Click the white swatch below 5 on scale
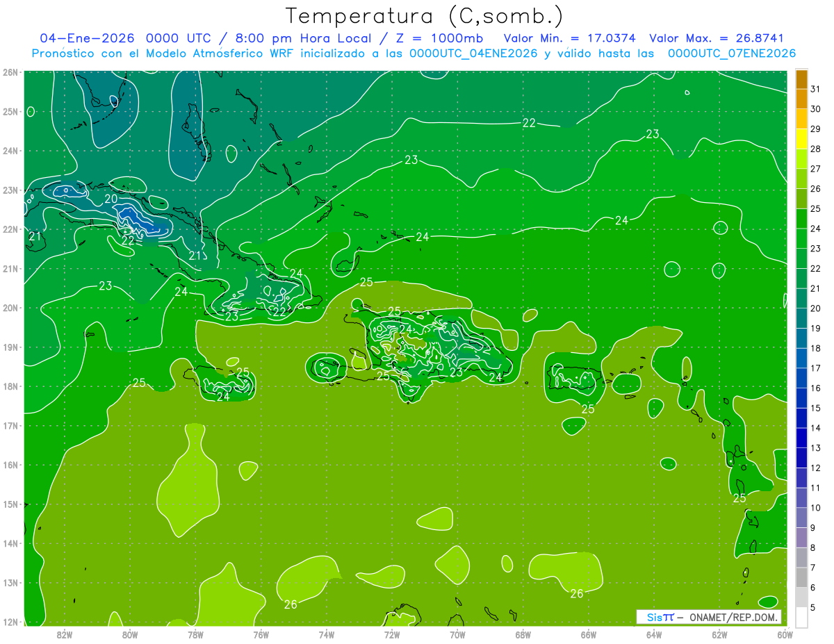 (x=801, y=617)
